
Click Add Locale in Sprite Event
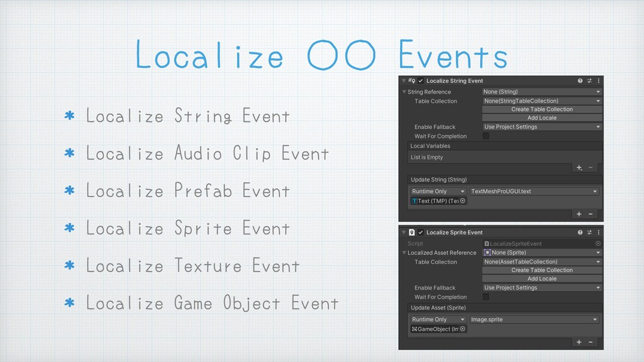click(541, 278)
